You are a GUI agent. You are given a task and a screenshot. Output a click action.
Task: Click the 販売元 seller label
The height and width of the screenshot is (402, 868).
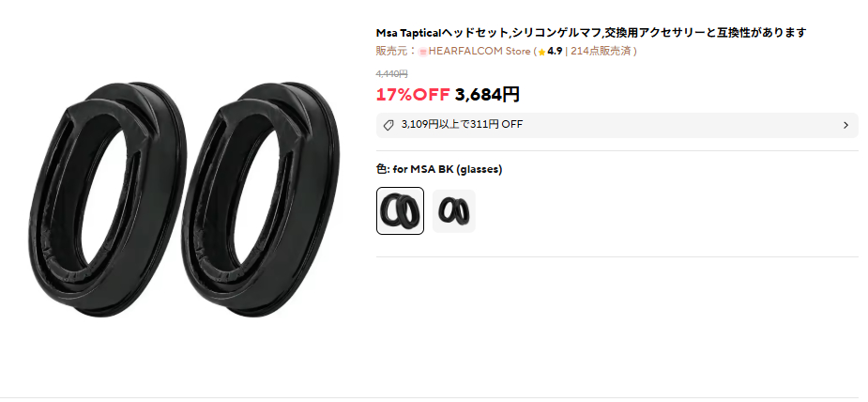click(x=395, y=51)
